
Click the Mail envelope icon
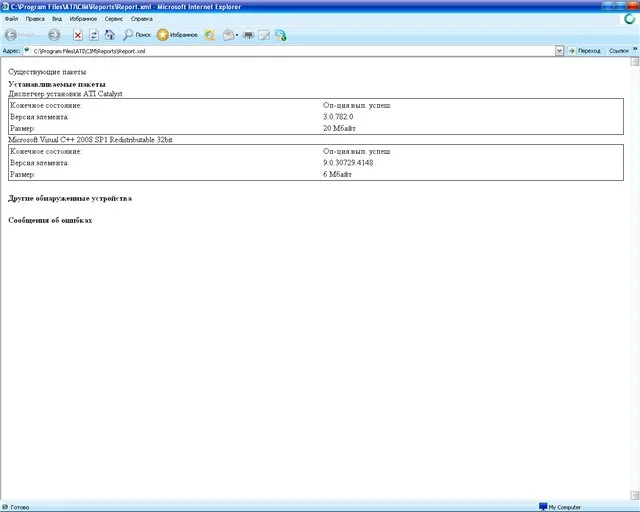click(x=228, y=35)
